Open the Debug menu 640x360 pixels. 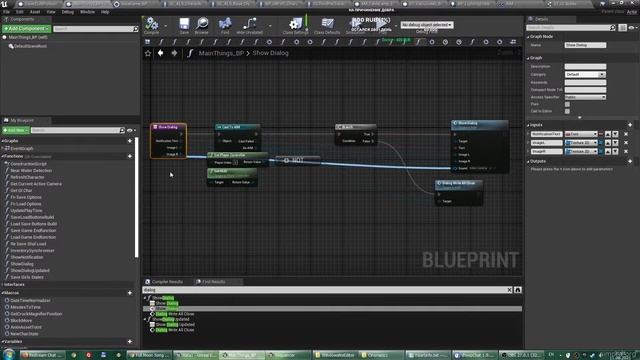click(x=67, y=12)
